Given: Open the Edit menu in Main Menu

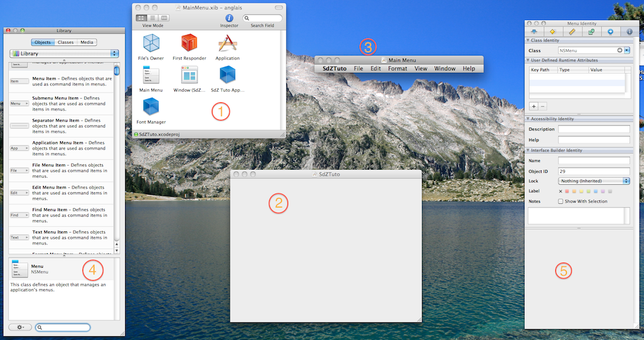Looking at the screenshot, I should pyautogui.click(x=376, y=69).
